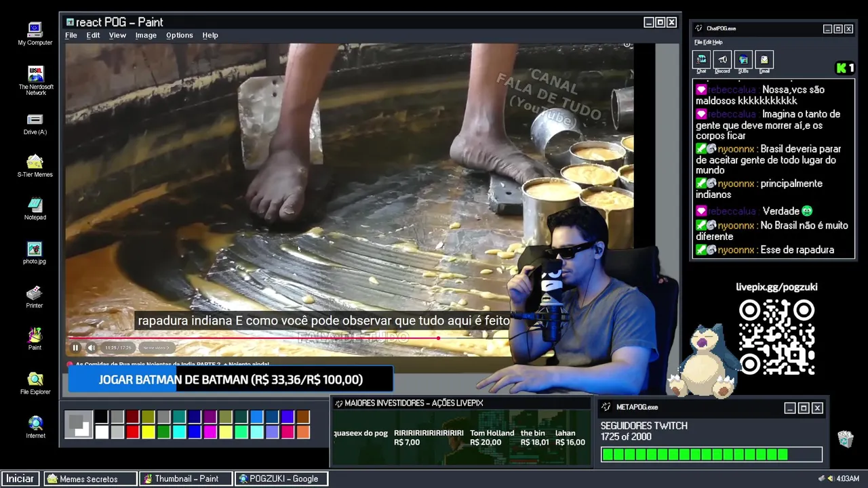Click the green follower progress bar in METAPOG.exe
Screen dimensions: 868x488
[711, 455]
